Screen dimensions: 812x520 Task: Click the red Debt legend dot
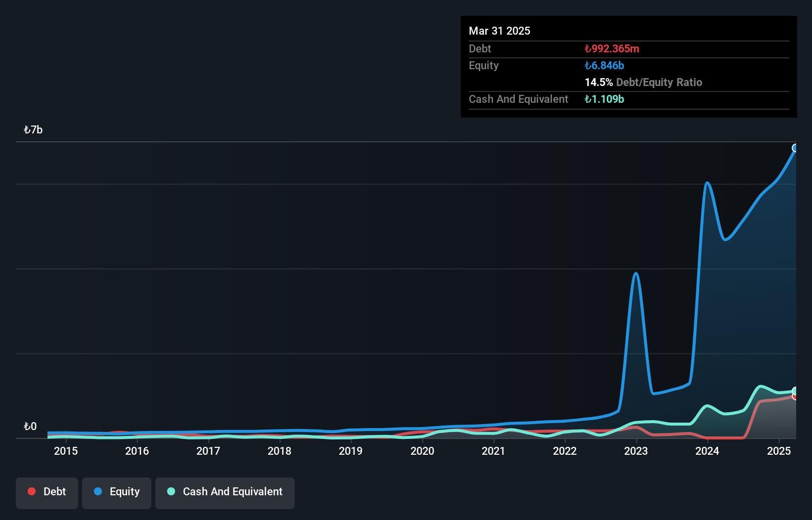point(32,491)
